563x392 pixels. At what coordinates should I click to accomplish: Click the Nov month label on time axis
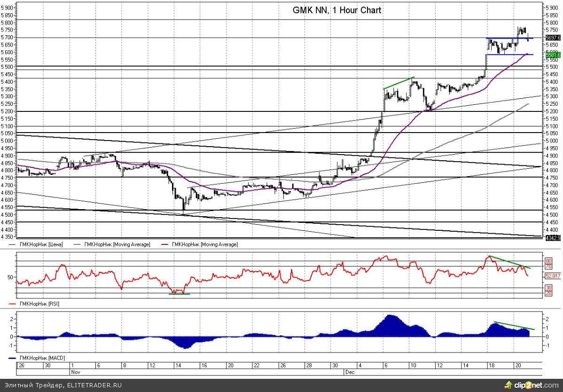pyautogui.click(x=75, y=371)
